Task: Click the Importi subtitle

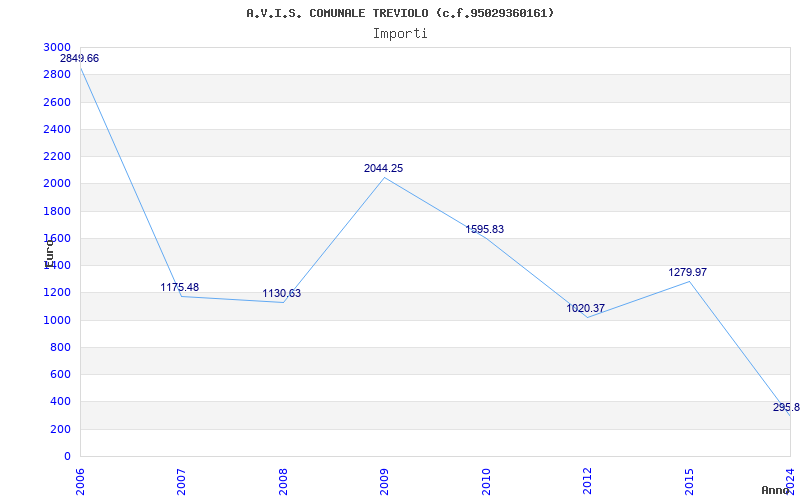Action: 400,34
